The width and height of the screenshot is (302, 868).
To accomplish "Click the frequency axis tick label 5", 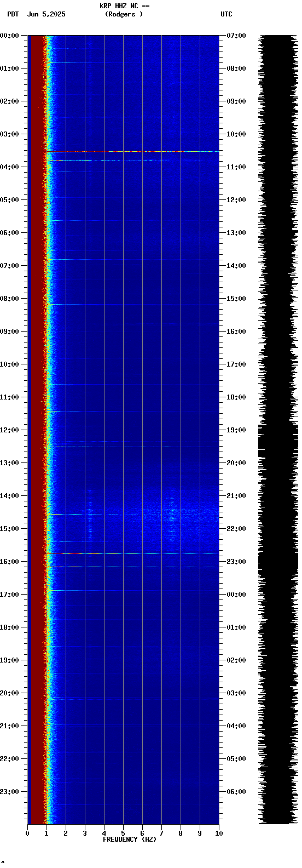I will tap(123, 833).
